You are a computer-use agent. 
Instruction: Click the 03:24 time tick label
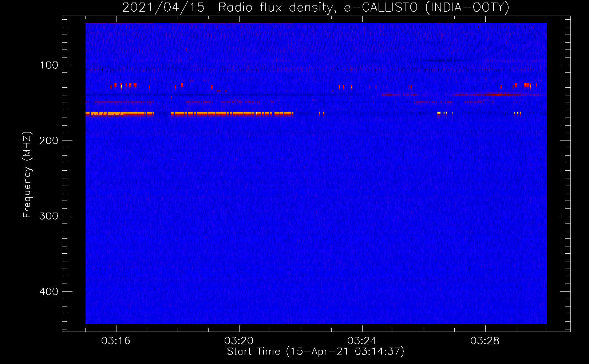point(362,341)
